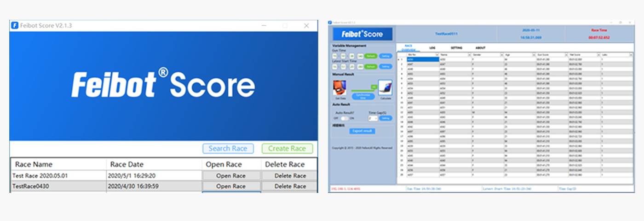Click the Race Name column header

(x=58, y=164)
